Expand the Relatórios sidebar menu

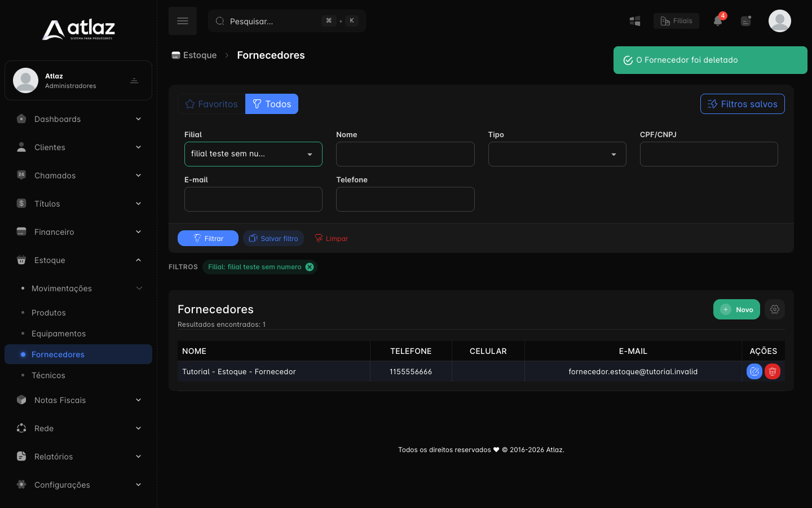click(78, 457)
